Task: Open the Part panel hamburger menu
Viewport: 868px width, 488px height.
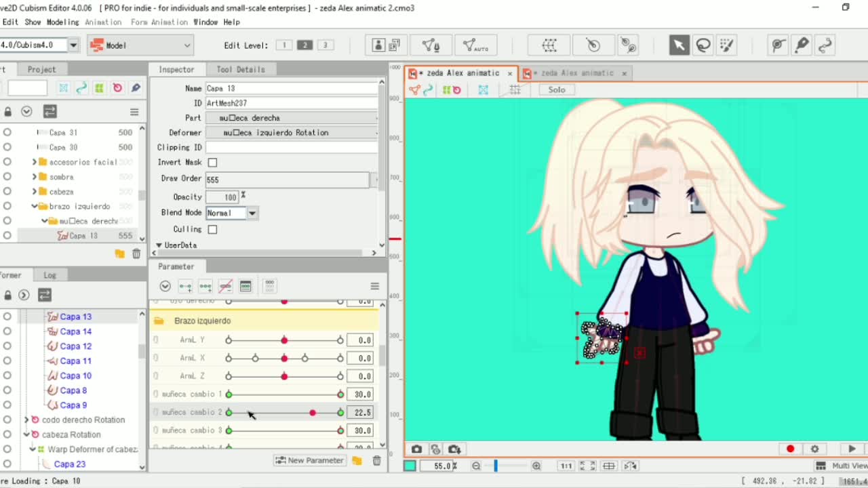Action: pos(134,112)
